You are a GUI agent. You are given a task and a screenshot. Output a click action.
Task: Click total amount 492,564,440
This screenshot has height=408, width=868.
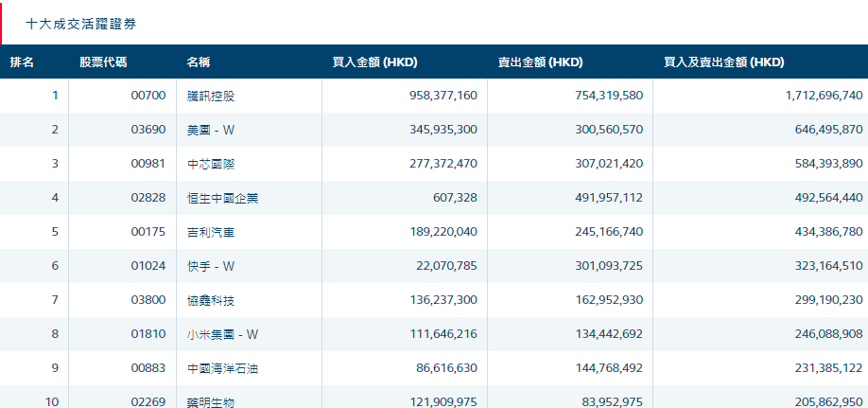(x=829, y=197)
